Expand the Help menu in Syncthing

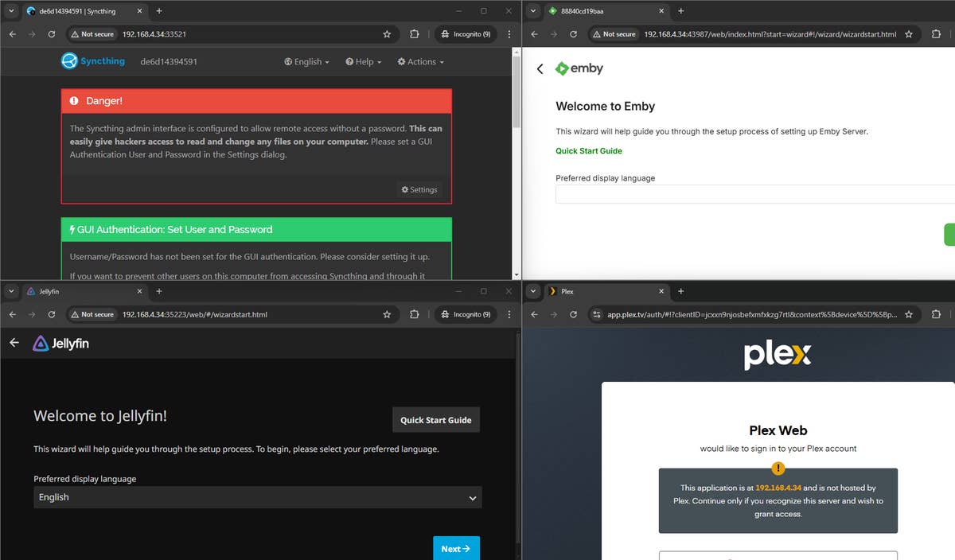click(x=364, y=62)
